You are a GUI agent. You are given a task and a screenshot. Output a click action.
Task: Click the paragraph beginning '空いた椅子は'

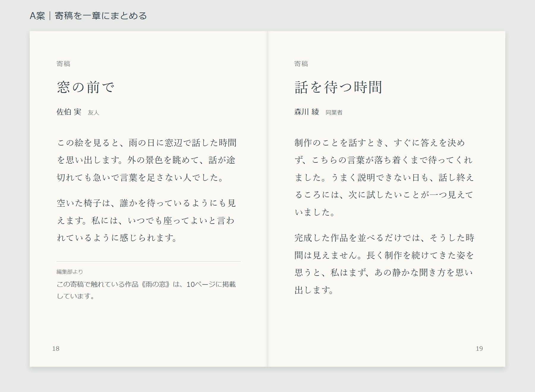tap(146, 220)
